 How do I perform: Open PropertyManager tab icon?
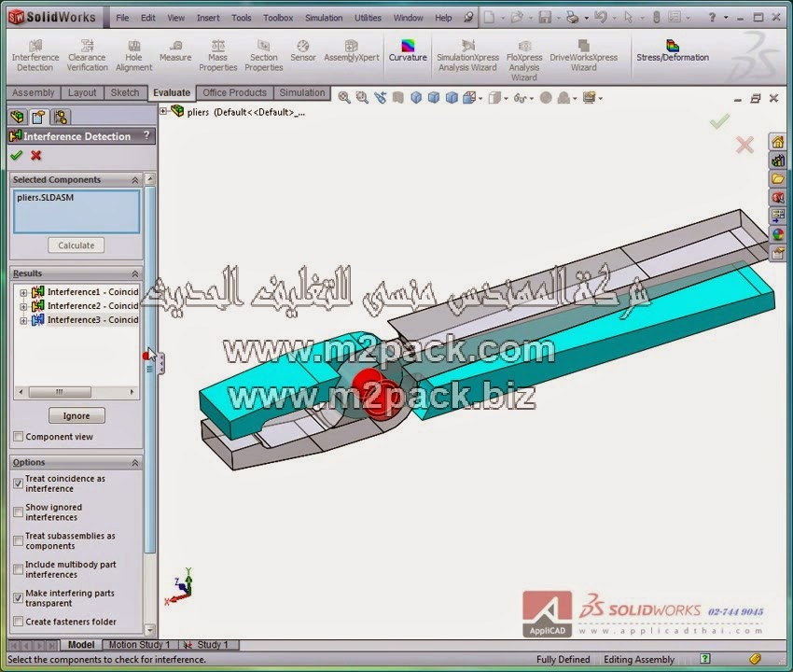point(38,117)
